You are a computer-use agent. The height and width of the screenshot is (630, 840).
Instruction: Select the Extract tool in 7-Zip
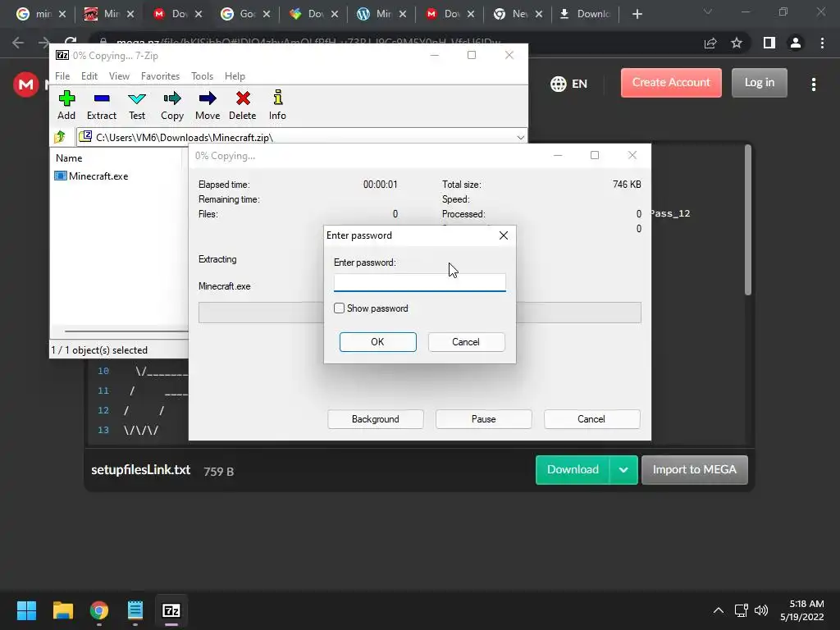pyautogui.click(x=101, y=105)
